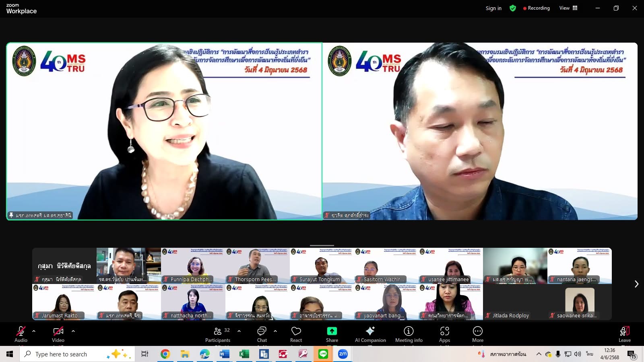Show Meeting info
Screen dimensions: 644x362
tap(409, 334)
